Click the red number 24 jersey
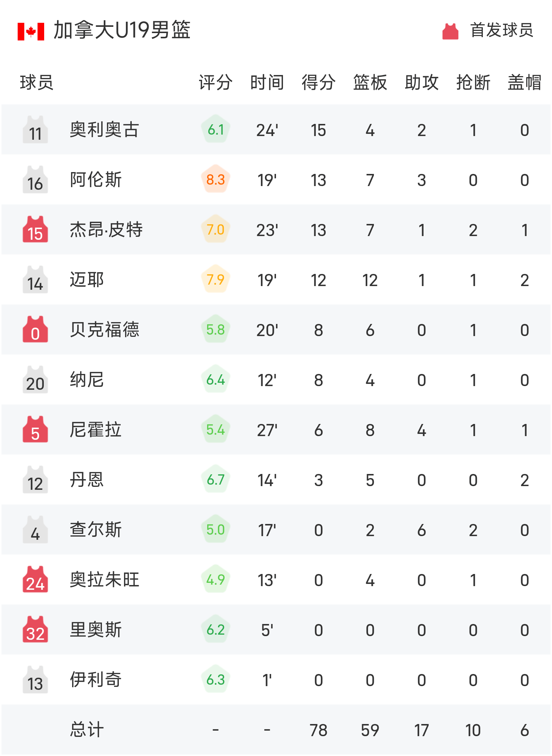The image size is (552, 756). pos(35,580)
